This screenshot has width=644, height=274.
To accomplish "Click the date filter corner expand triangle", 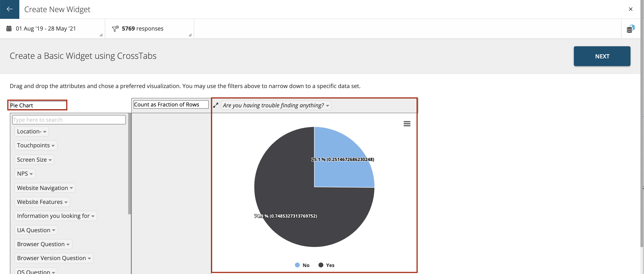I will point(101,35).
